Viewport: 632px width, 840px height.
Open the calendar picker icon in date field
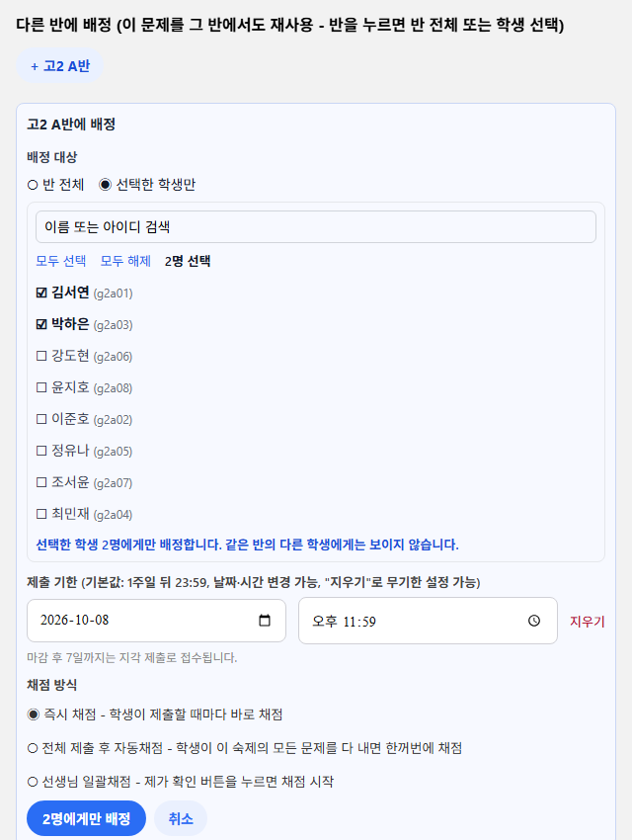(x=265, y=621)
